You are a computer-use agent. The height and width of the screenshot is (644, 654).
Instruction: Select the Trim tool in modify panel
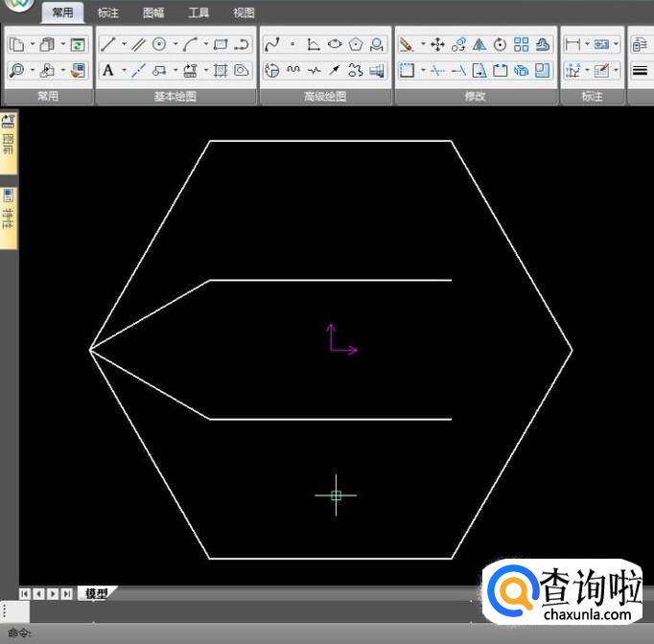[x=437, y=70]
